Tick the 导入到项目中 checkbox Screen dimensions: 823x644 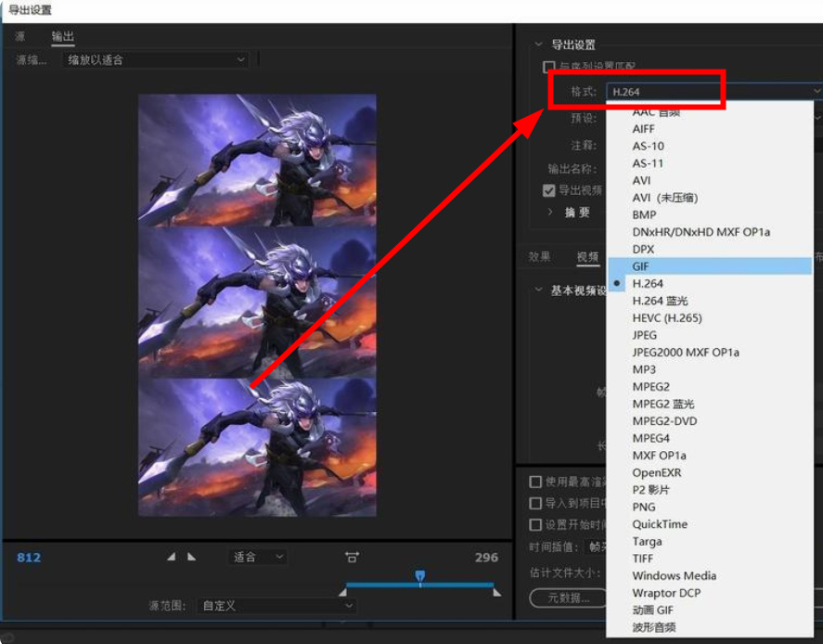click(535, 503)
